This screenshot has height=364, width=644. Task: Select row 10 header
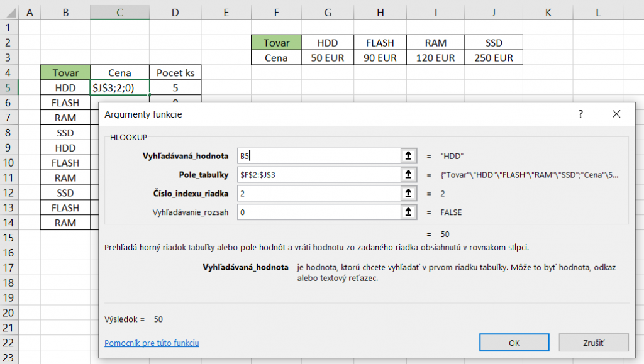(x=9, y=162)
